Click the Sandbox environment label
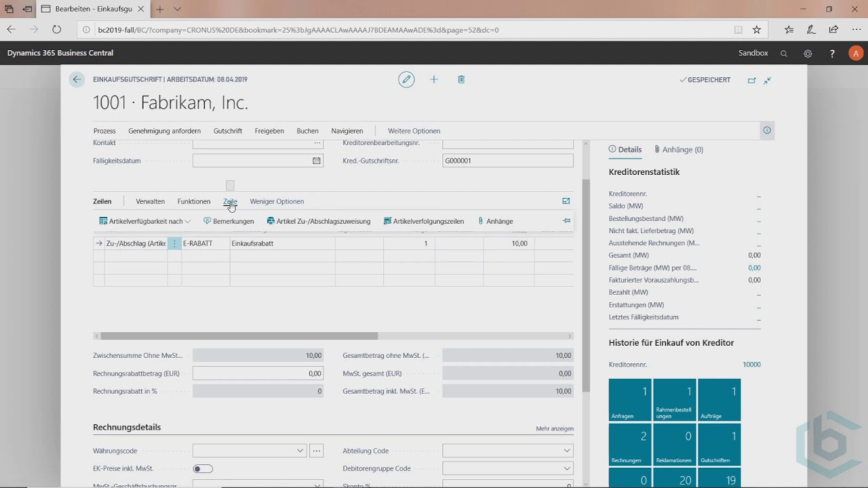This screenshot has height=488, width=868. [x=753, y=54]
